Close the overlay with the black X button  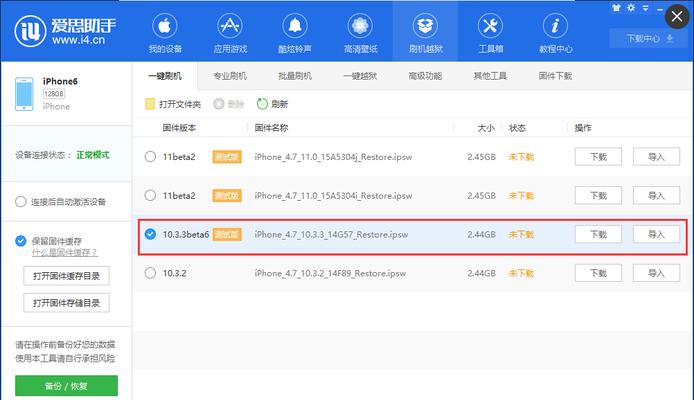(x=677, y=17)
